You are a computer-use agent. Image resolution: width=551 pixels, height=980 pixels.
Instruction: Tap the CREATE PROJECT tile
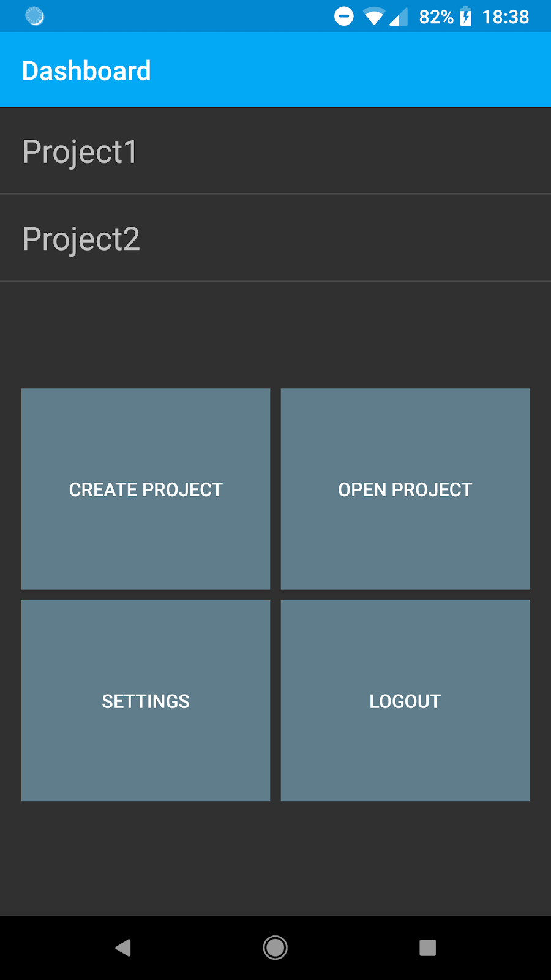click(146, 489)
